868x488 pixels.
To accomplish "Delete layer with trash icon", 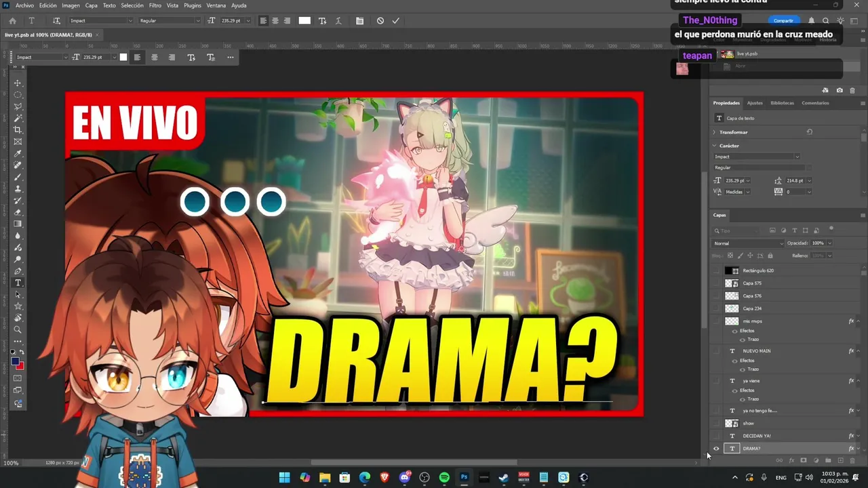I will tap(852, 460).
